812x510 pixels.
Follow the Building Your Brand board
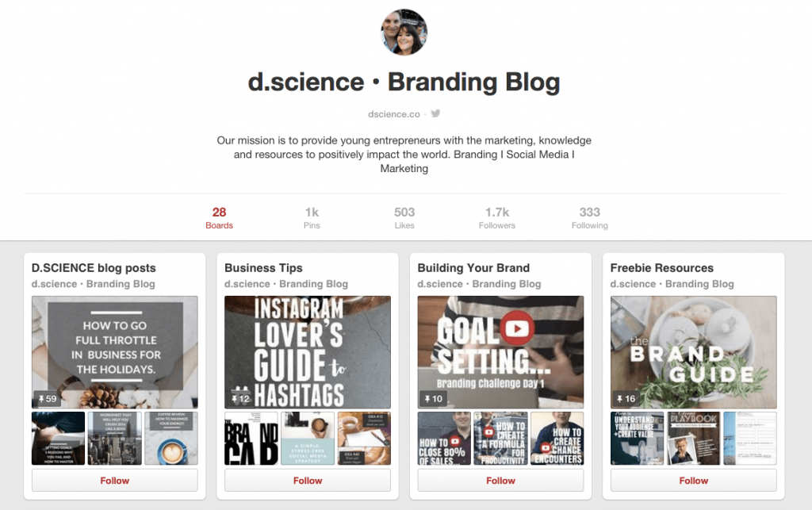501,481
